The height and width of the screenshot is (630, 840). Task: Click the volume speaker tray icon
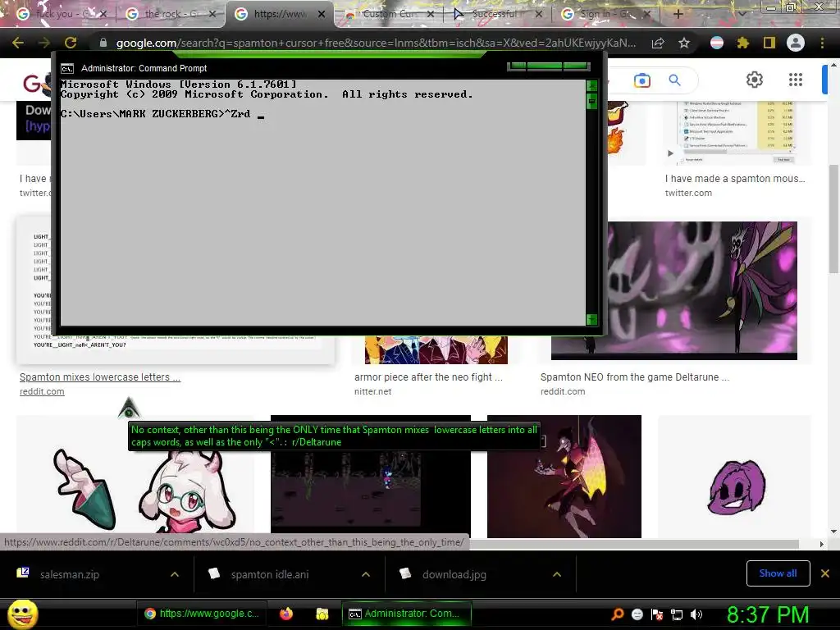tap(696, 614)
